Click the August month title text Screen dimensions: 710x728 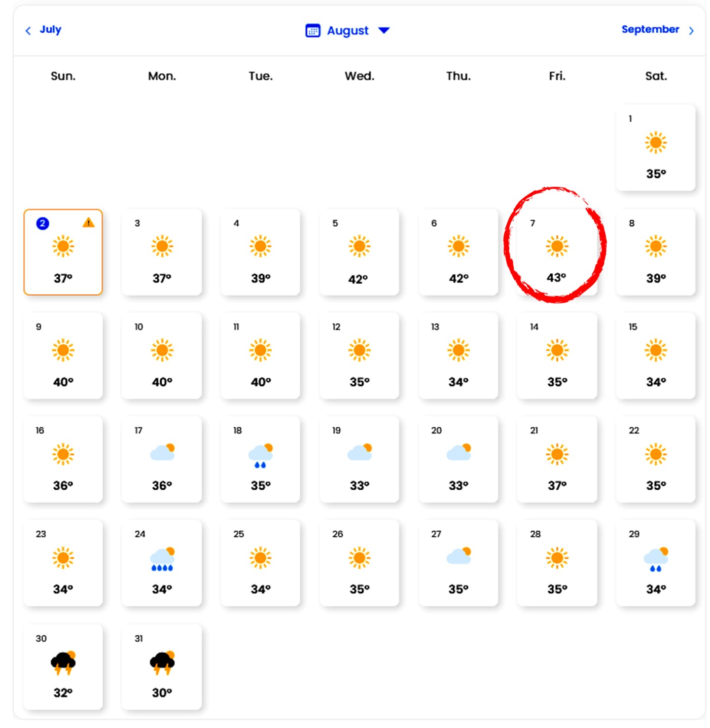pyautogui.click(x=348, y=31)
